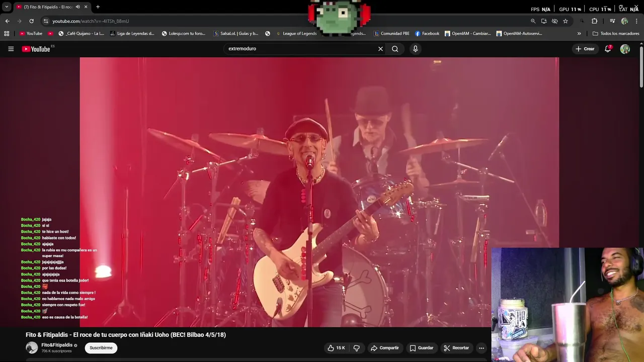Click the install app icon in address bar
Screen dimensions: 644x362
[544, 21]
